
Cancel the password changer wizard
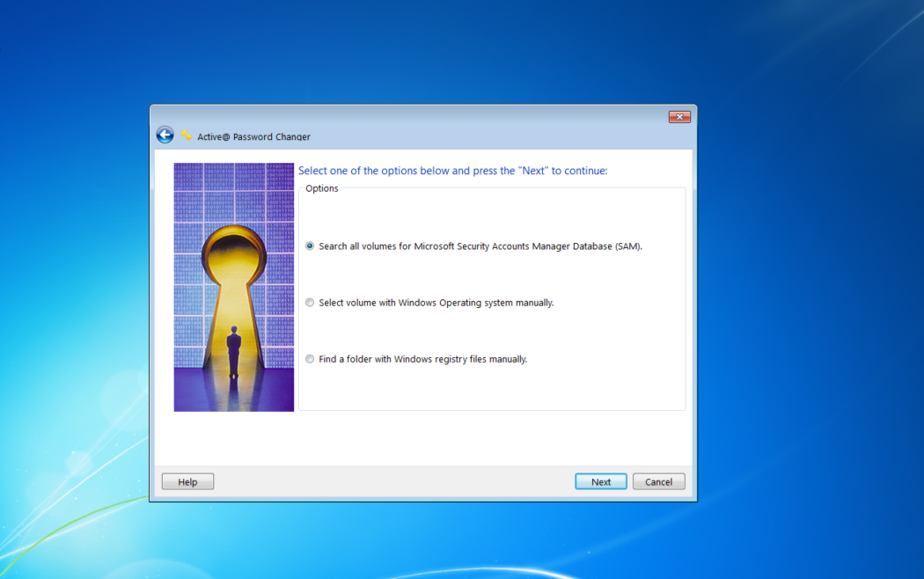pos(659,482)
